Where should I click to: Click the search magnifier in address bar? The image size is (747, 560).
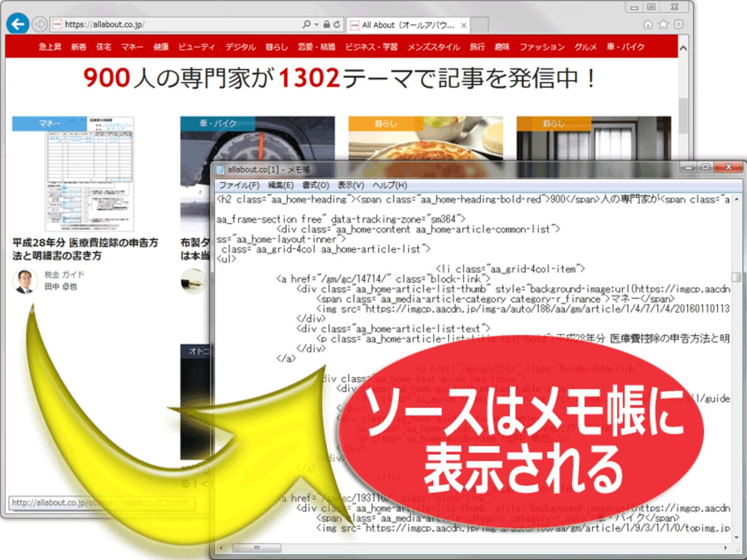coord(306,25)
